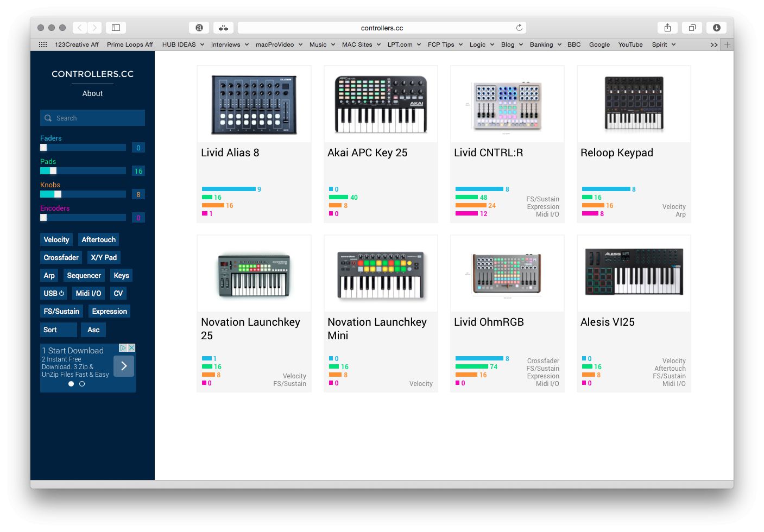The width and height of the screenshot is (764, 532).
Task: Toggle the Aftertouch filter
Action: click(98, 239)
